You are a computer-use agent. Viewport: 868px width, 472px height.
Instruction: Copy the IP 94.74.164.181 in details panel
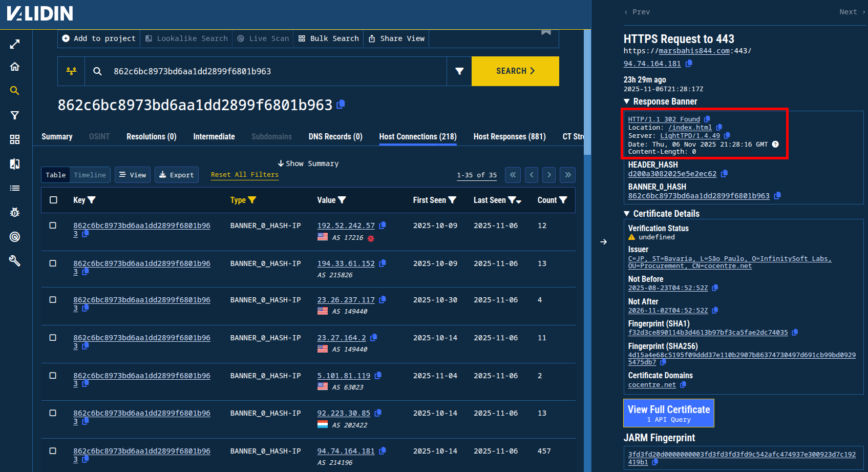pyautogui.click(x=689, y=64)
